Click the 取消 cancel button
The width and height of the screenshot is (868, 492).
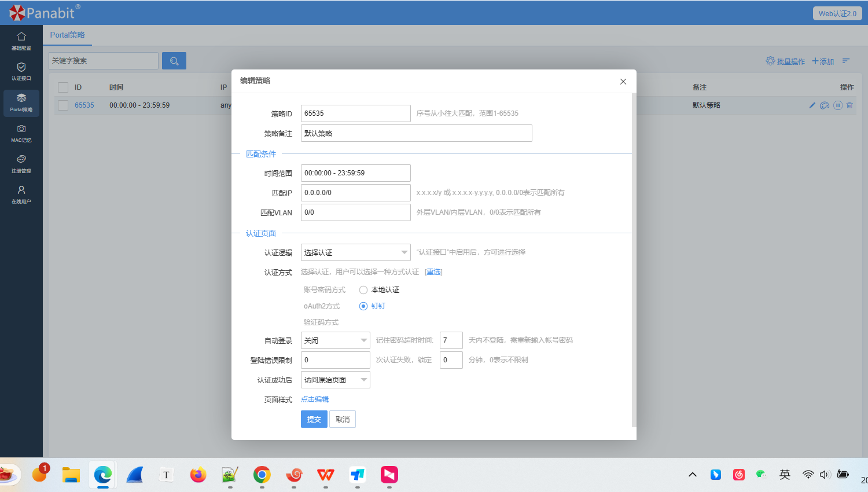click(343, 419)
